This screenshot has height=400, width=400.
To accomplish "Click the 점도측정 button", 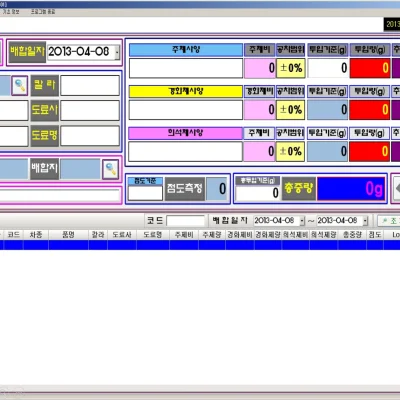I will point(185,189).
